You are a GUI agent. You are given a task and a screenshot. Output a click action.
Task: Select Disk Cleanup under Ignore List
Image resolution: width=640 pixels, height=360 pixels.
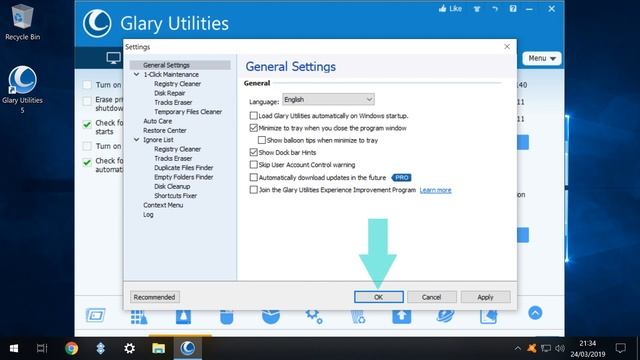click(172, 186)
